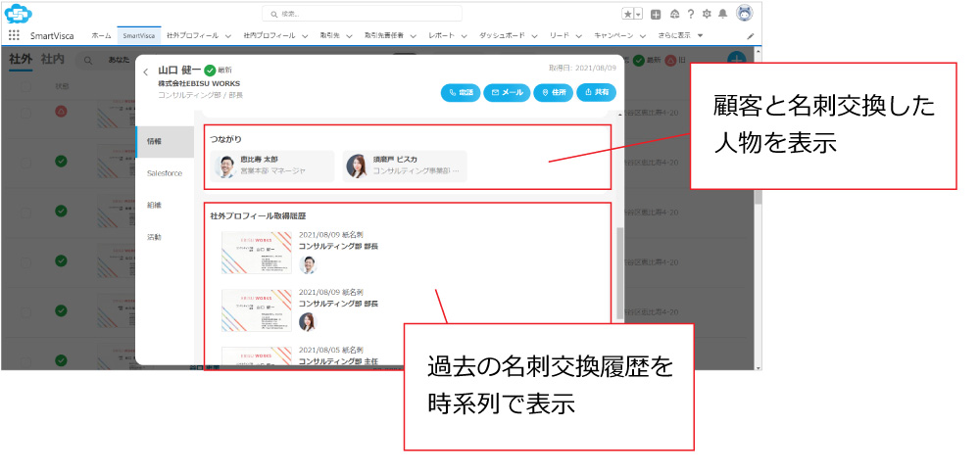Click the red warning status icon in the list
This screenshot has height=474, width=980.
pyautogui.click(x=61, y=112)
